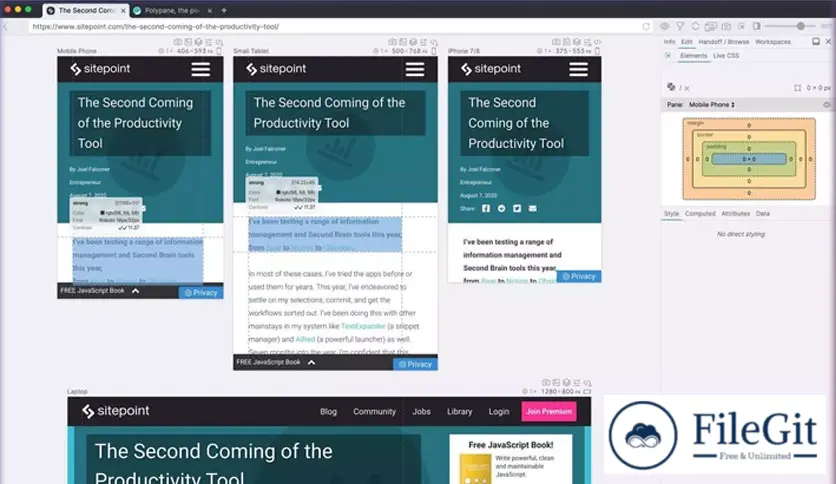The width and height of the screenshot is (836, 484).
Task: Open a new tab with the plus button
Action: pos(224,10)
